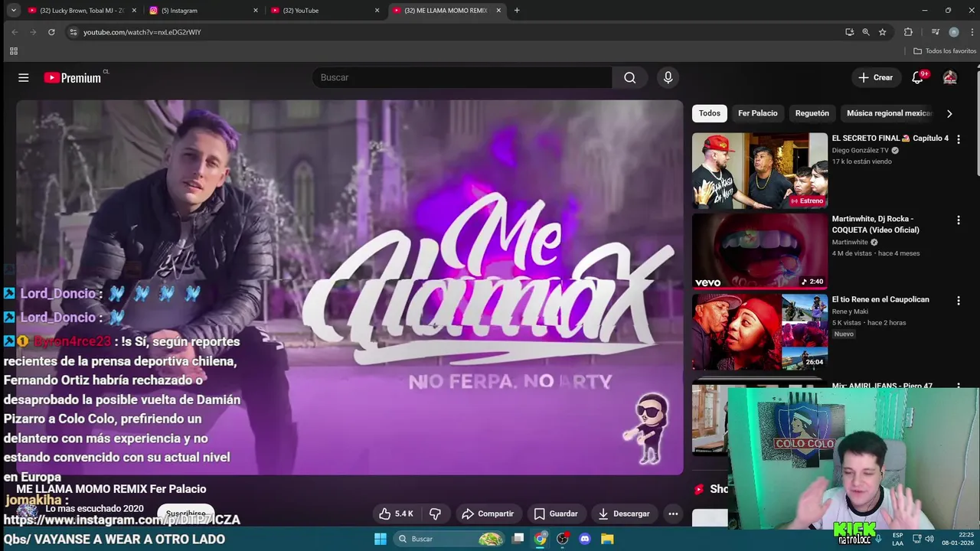The height and width of the screenshot is (551, 980).
Task: Show more filter chips with the arrow
Action: tap(949, 113)
